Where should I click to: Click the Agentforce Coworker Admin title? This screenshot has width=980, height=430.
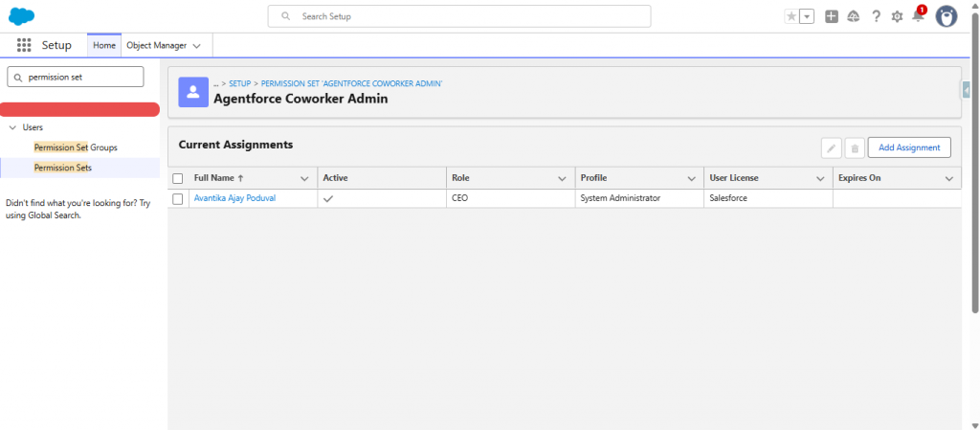[301, 98]
